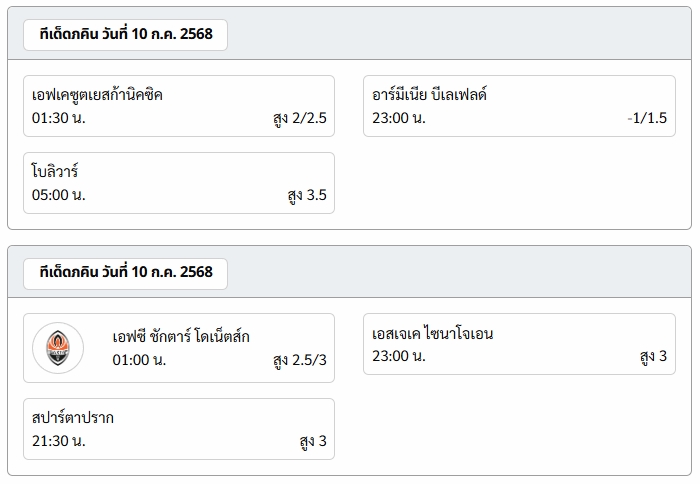
Task: Select the 21:30 น. kickoff time
Action: tap(58, 441)
